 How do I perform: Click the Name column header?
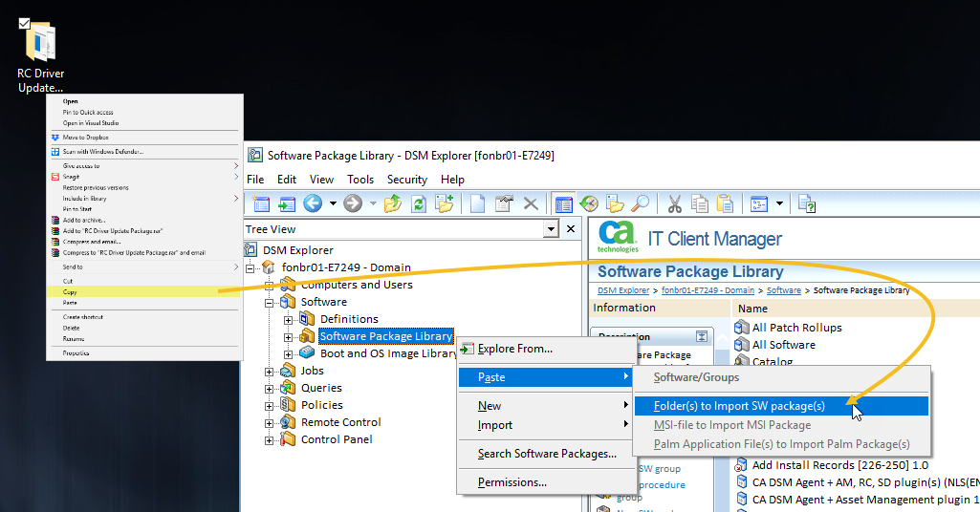tap(752, 309)
